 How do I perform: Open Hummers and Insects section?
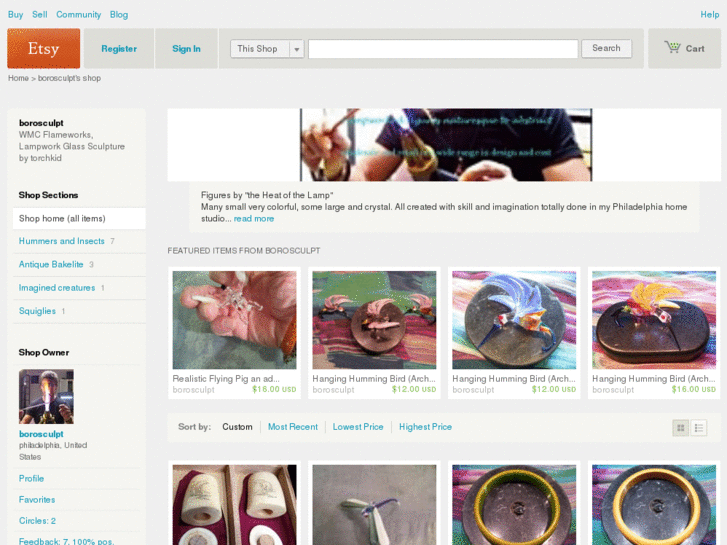tap(62, 241)
